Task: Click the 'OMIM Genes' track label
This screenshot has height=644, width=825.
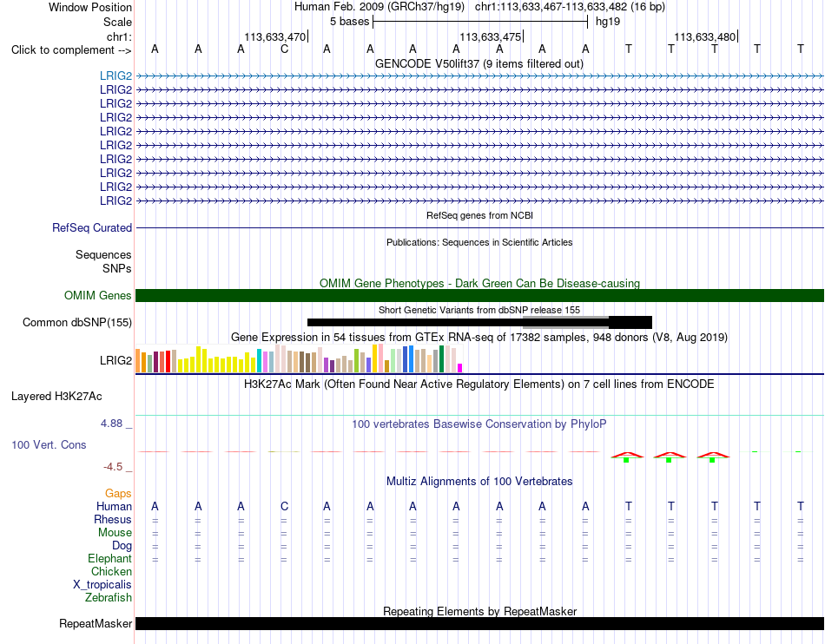Action: point(97,295)
